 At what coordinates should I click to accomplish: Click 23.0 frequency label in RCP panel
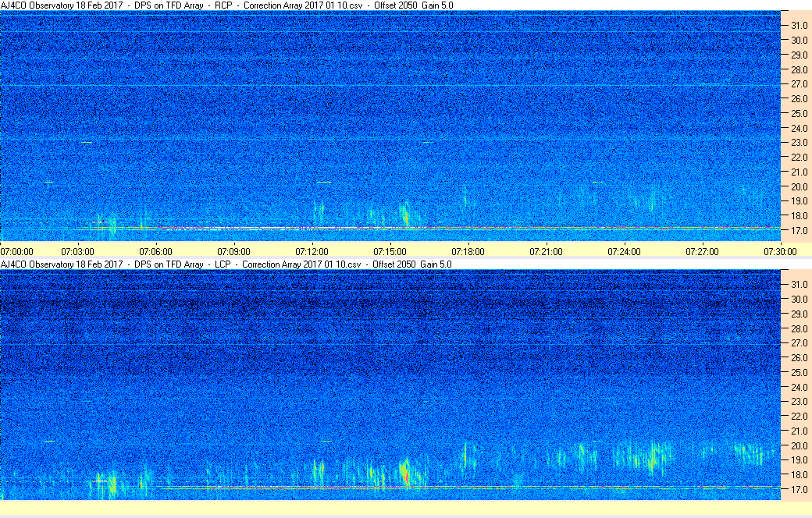[799, 142]
